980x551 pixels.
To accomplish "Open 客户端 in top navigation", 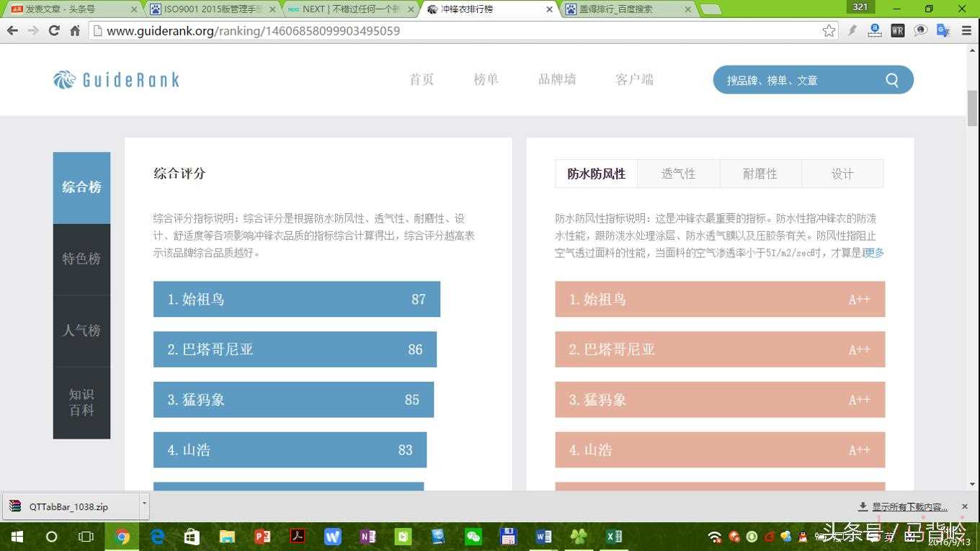I will (634, 80).
